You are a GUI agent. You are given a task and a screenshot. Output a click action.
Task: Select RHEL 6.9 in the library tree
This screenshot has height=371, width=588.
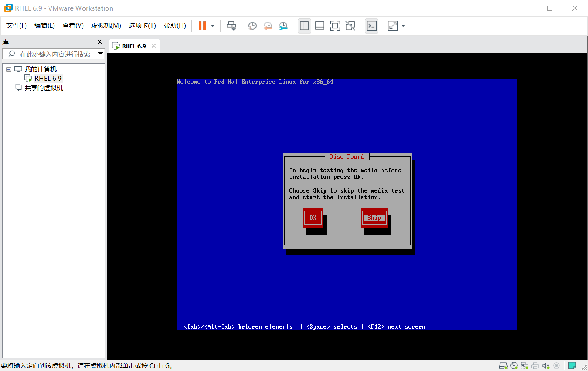(48, 79)
